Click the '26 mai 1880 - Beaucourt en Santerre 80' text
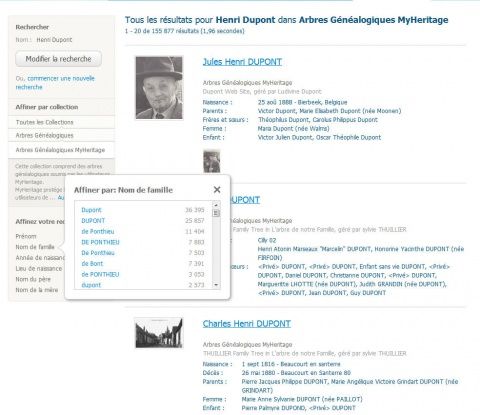The image size is (480, 415). tap(296, 373)
